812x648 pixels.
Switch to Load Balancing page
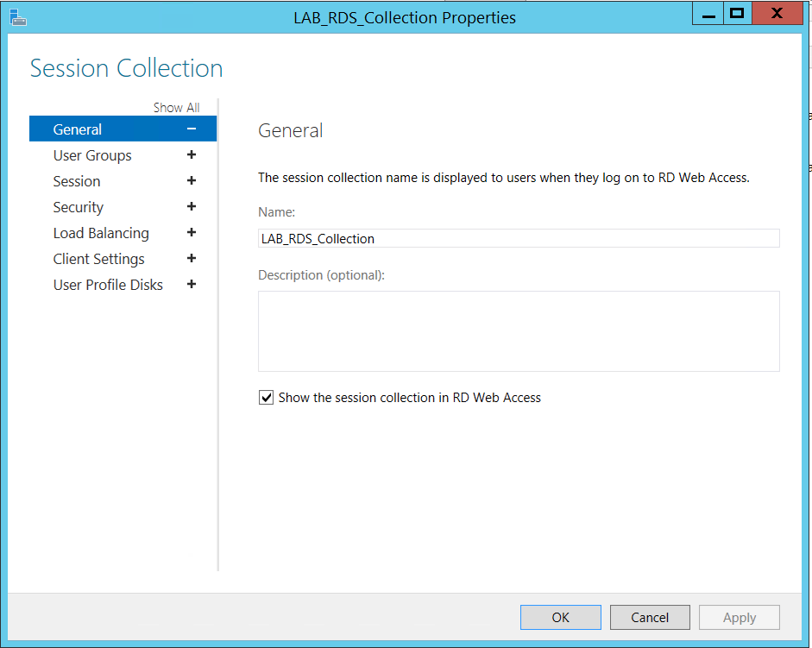[x=101, y=233]
